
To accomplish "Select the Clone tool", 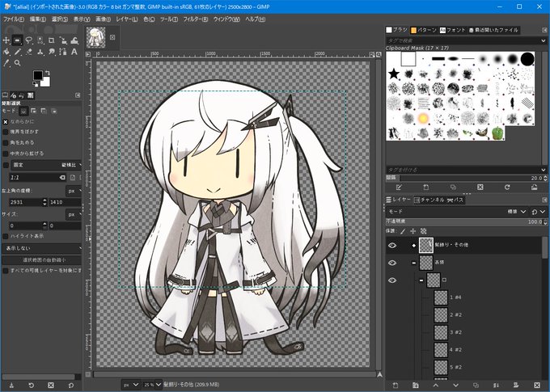I will pos(40,52).
